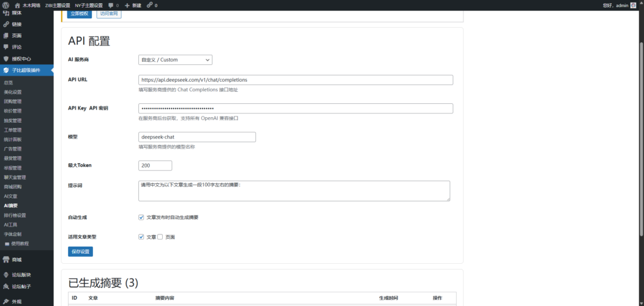
Task: Open the AI 服务商 dropdown
Action: tap(175, 60)
